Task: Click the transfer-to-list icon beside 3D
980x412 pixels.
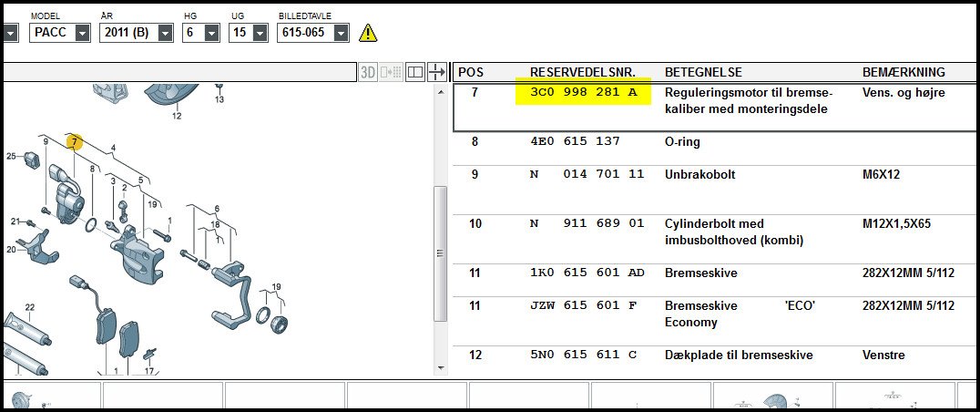Action: pos(392,72)
